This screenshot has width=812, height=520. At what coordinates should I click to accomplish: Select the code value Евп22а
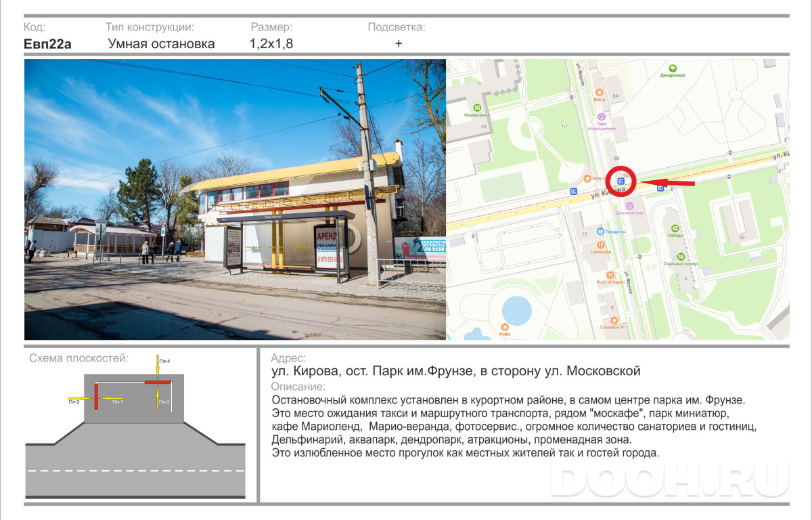point(47,44)
